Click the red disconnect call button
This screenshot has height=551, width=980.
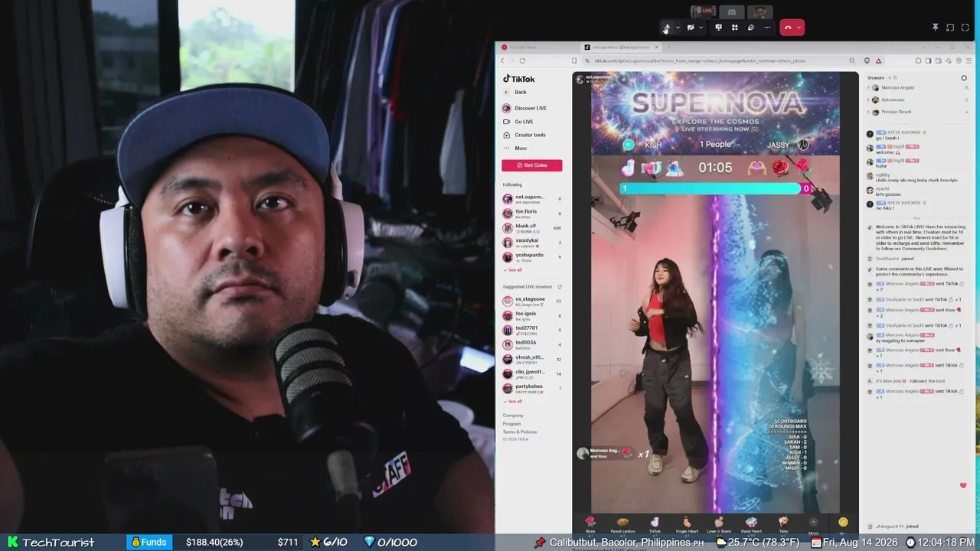tap(788, 28)
